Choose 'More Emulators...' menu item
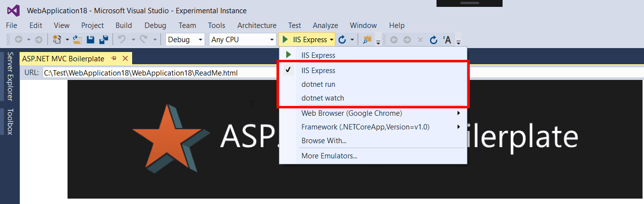The height and width of the screenshot is (204, 644). [373, 156]
